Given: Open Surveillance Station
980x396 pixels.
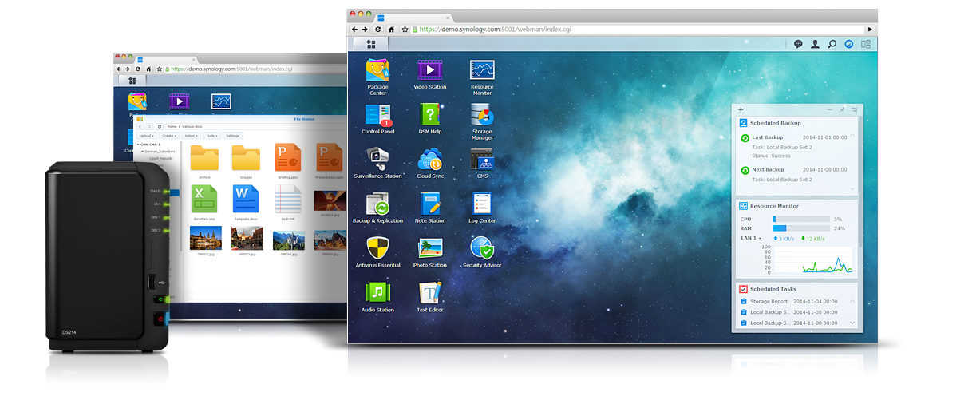Looking at the screenshot, I should pos(377,160).
